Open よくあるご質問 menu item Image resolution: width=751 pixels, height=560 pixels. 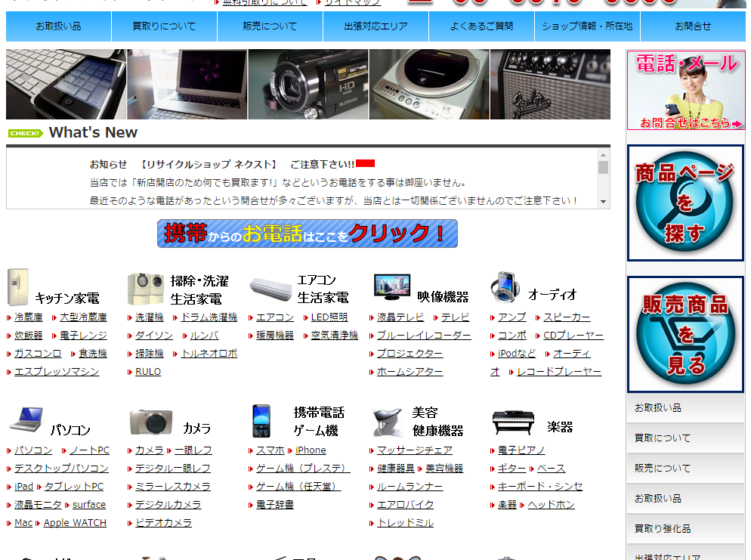click(482, 26)
